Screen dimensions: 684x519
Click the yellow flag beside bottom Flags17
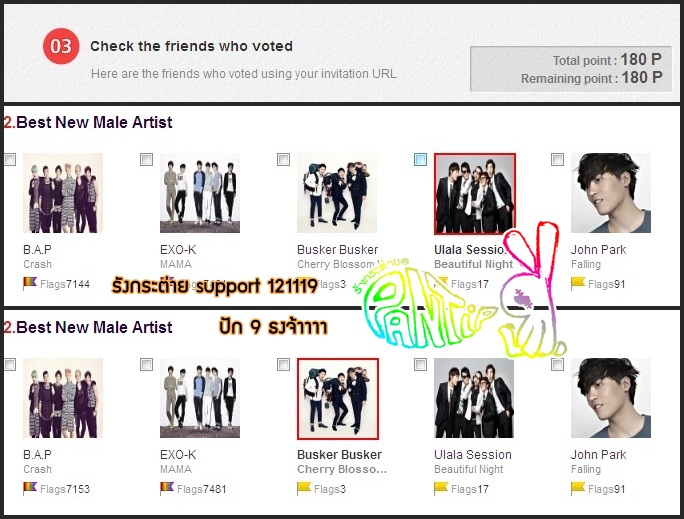[441, 488]
